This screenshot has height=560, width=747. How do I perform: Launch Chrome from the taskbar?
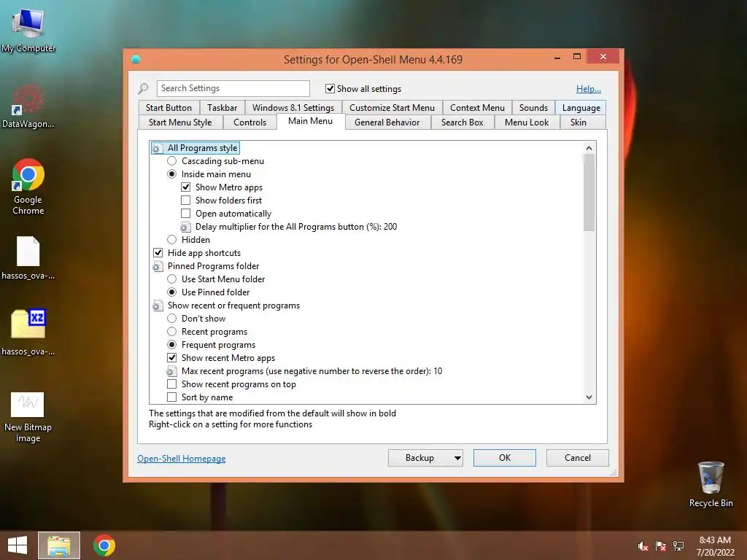[104, 545]
